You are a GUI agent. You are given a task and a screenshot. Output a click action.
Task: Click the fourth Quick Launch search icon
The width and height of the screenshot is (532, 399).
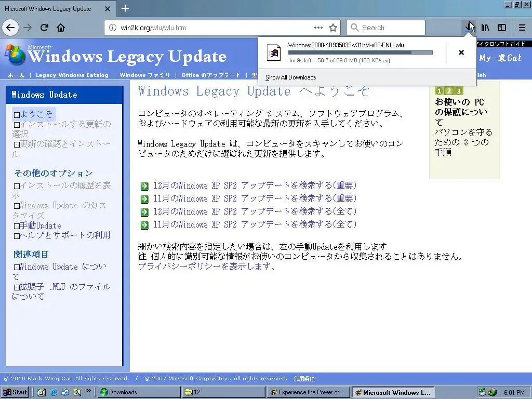pyautogui.click(x=77, y=392)
